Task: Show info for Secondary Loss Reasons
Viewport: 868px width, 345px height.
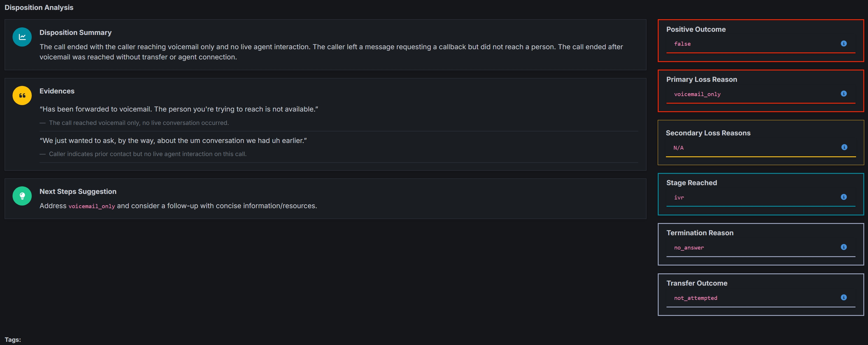Action: [x=844, y=147]
